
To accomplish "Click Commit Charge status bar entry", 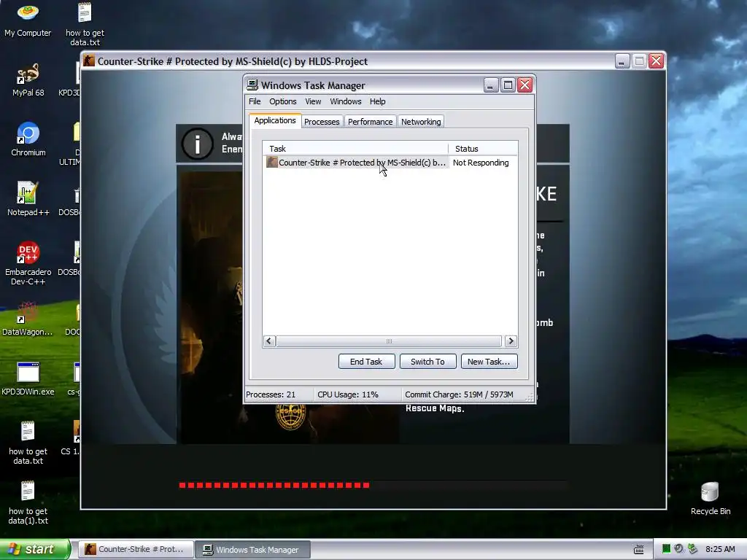I will click(459, 394).
